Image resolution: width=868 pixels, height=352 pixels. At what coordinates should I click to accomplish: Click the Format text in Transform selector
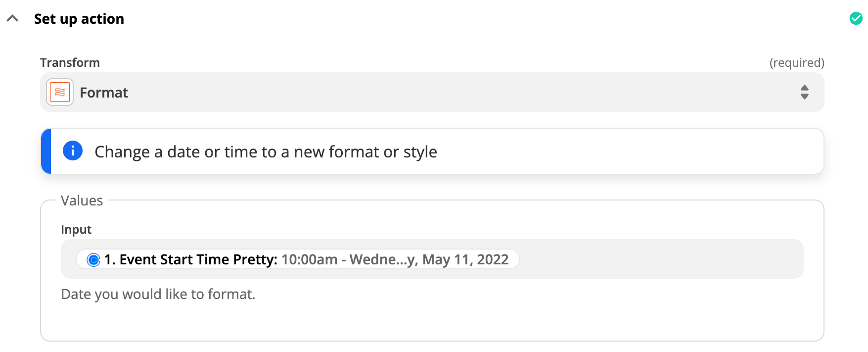tap(104, 93)
